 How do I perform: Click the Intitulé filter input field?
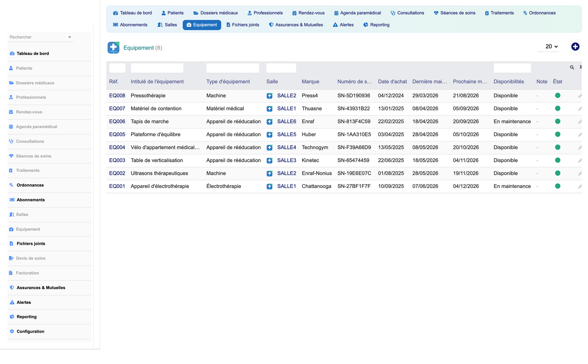[x=157, y=68]
